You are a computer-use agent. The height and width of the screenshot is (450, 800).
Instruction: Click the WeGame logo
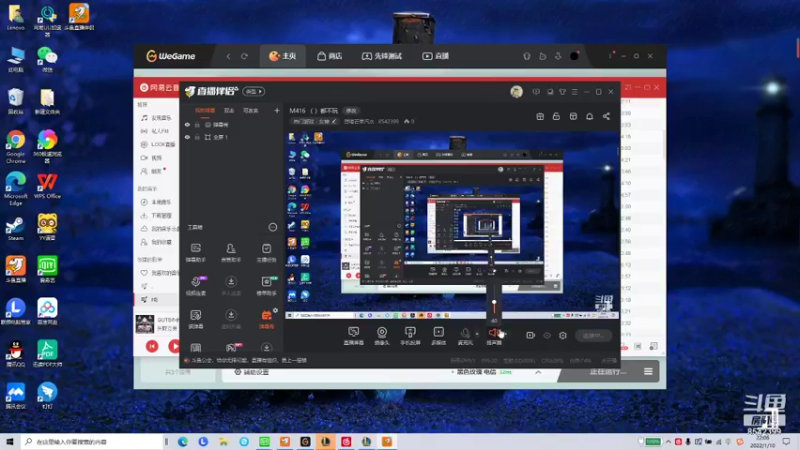170,56
